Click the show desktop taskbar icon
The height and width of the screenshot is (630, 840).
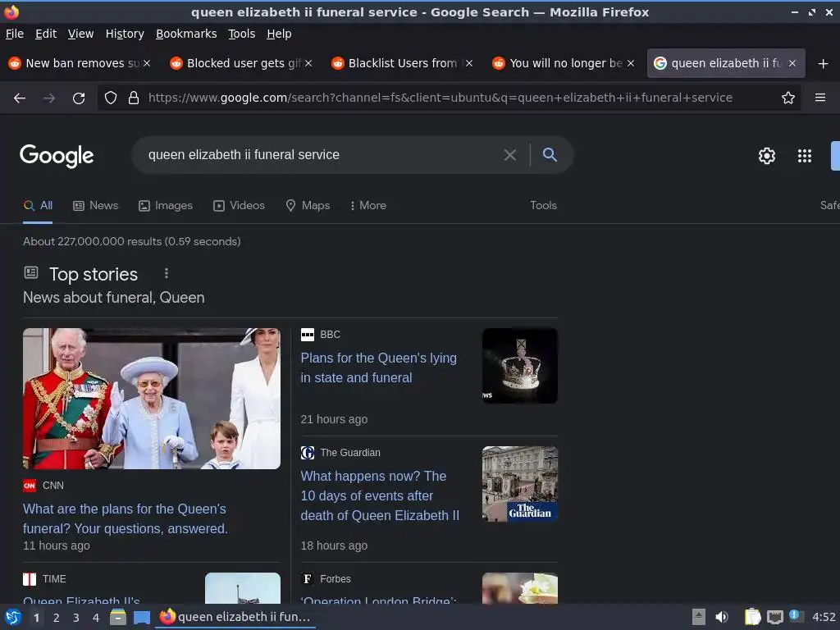[142, 617]
